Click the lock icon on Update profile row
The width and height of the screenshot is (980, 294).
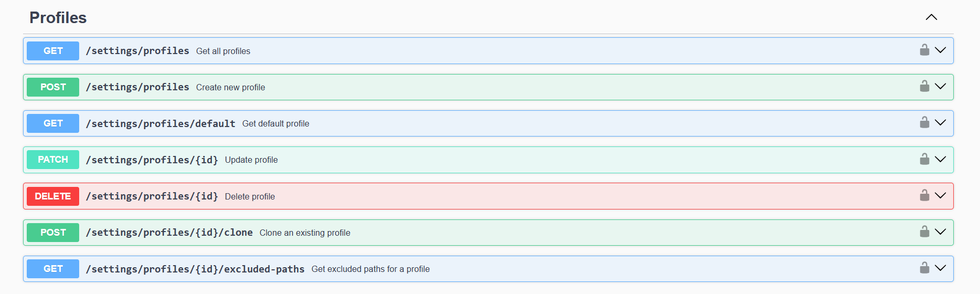click(924, 159)
